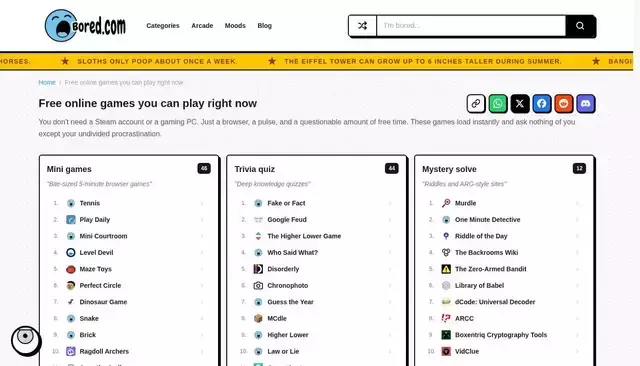
Task: Click the Higher Lower Game arrows icon
Action: (258, 236)
